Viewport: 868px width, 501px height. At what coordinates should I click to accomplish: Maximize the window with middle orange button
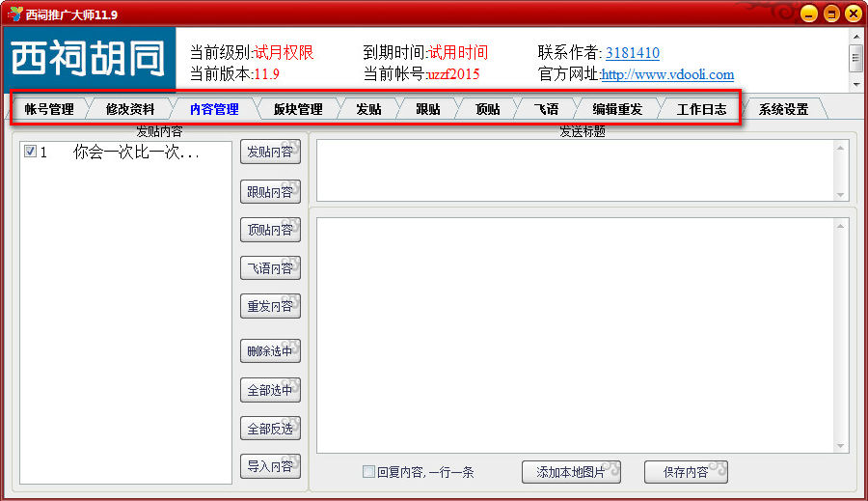point(831,14)
